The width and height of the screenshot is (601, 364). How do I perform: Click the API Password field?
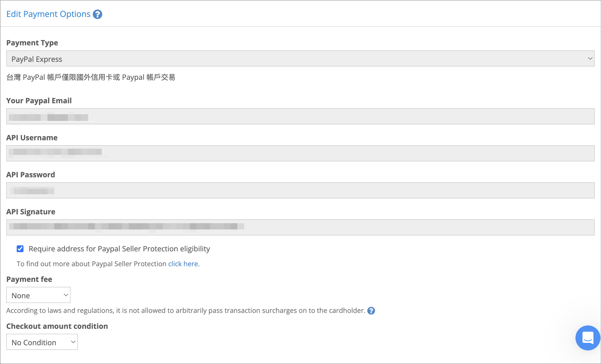[x=300, y=190]
